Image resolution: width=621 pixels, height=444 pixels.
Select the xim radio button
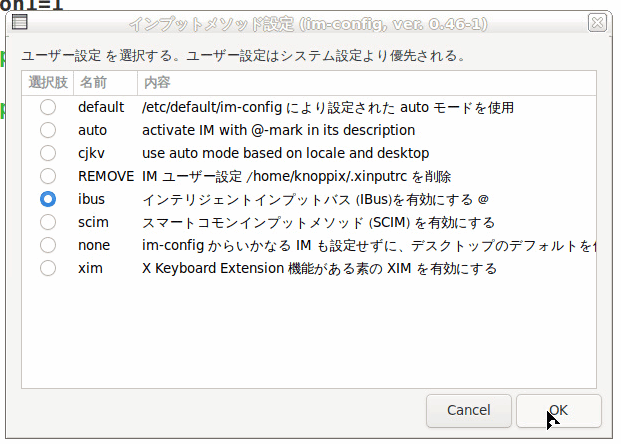pyautogui.click(x=48, y=268)
